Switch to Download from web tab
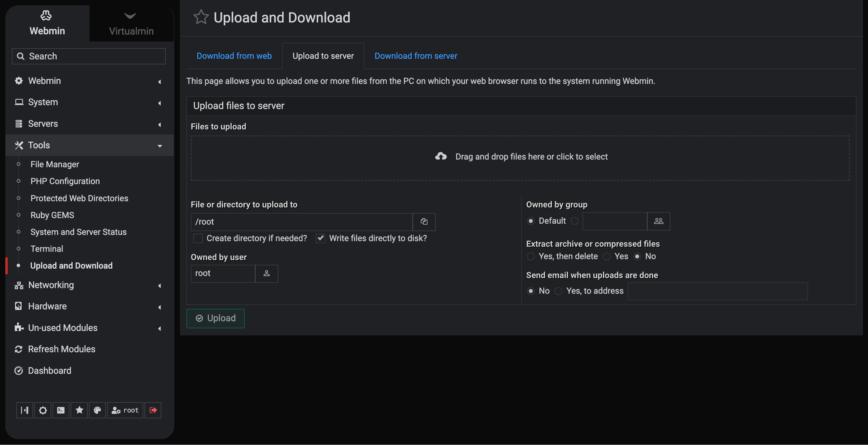868x445 pixels. [x=234, y=56]
